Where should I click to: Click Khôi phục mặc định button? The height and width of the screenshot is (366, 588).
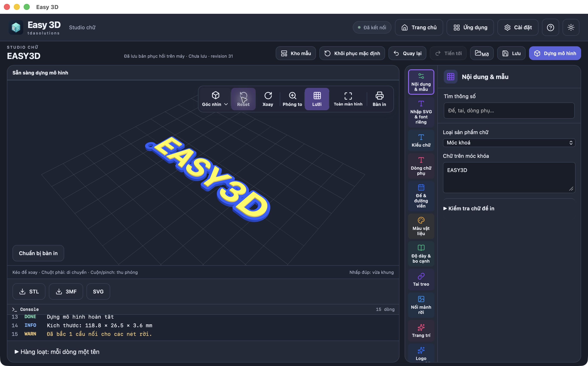pyautogui.click(x=352, y=53)
